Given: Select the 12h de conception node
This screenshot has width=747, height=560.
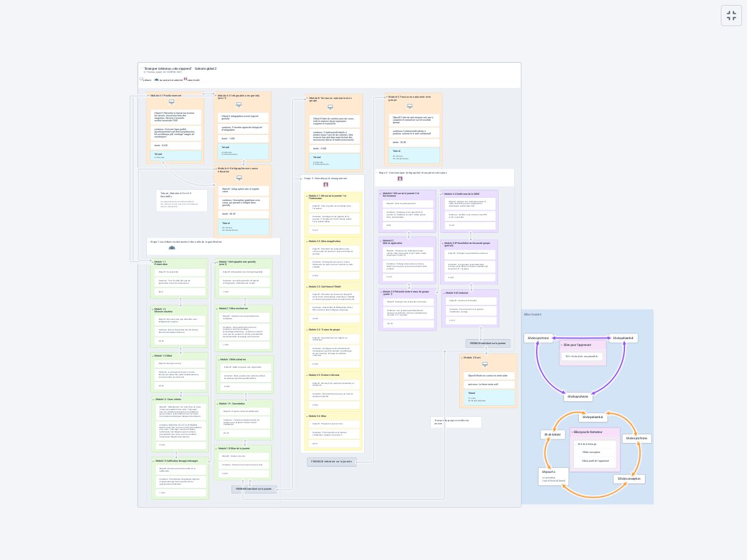Looking at the screenshot, I should click(x=629, y=479).
